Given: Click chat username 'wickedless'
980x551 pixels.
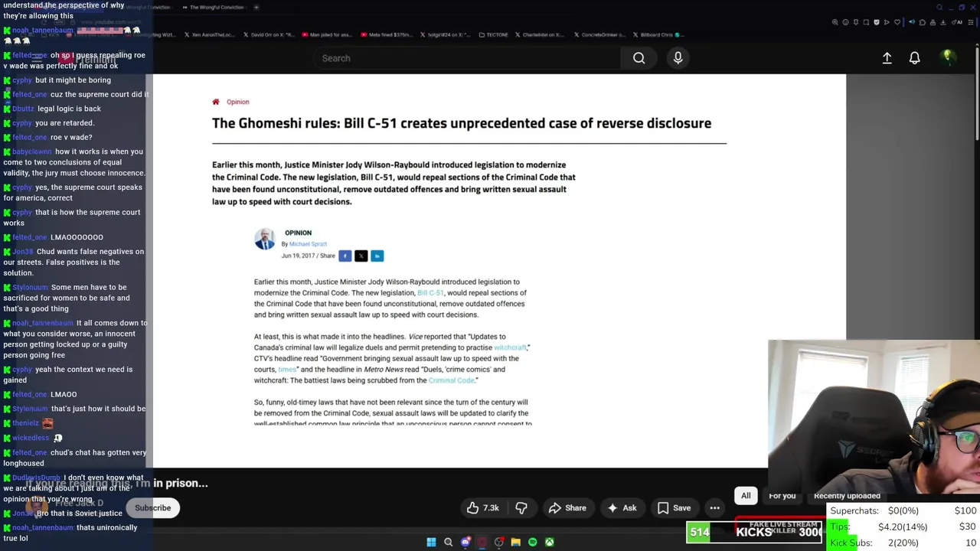Looking at the screenshot, I should coord(31,438).
